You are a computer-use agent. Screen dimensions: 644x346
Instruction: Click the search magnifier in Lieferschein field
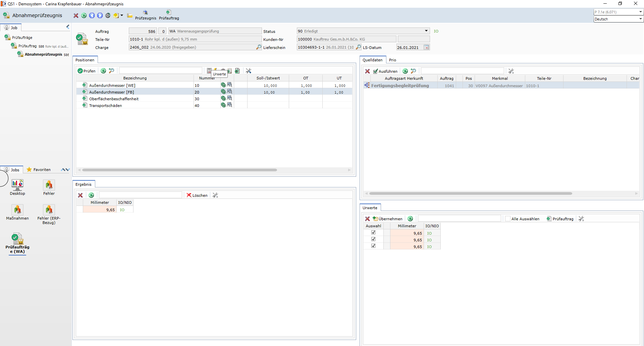[358, 47]
